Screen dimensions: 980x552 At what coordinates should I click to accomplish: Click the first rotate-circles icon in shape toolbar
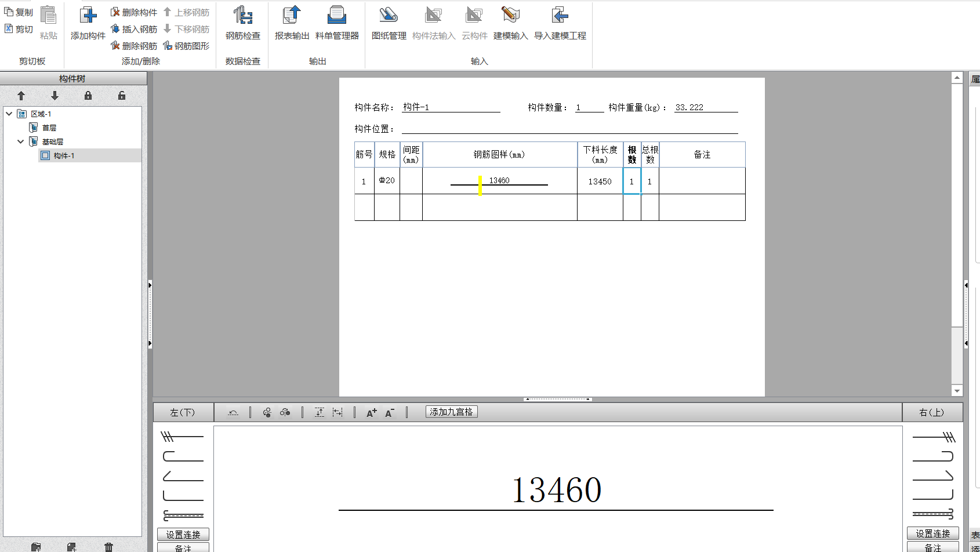pos(267,412)
